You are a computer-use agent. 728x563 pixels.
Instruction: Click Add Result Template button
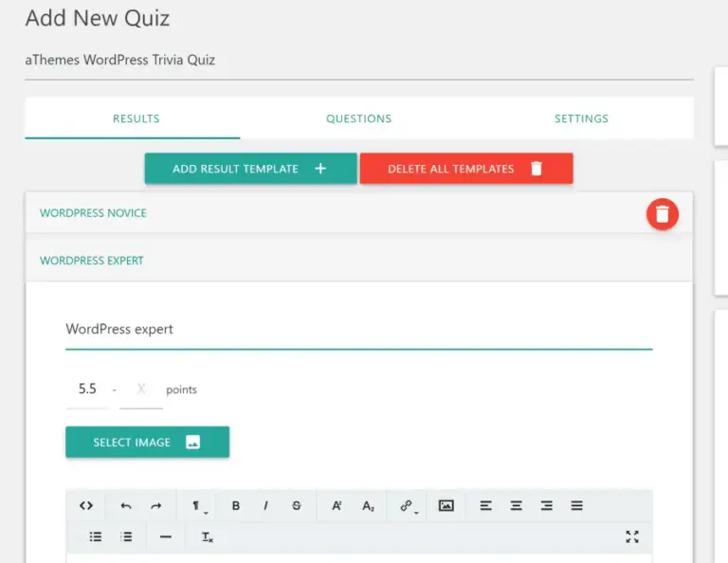(x=250, y=169)
